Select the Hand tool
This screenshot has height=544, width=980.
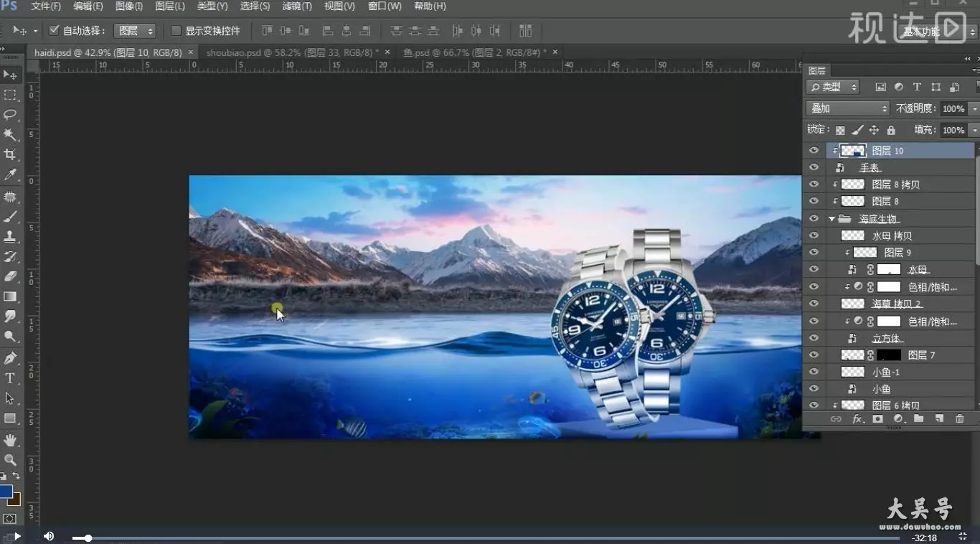[x=10, y=440]
